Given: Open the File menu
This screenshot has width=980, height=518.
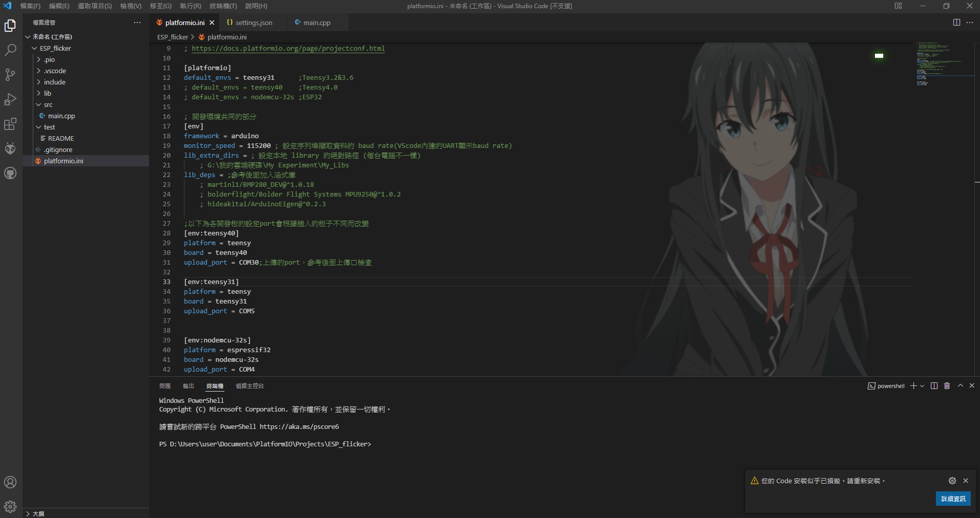Looking at the screenshot, I should point(30,6).
